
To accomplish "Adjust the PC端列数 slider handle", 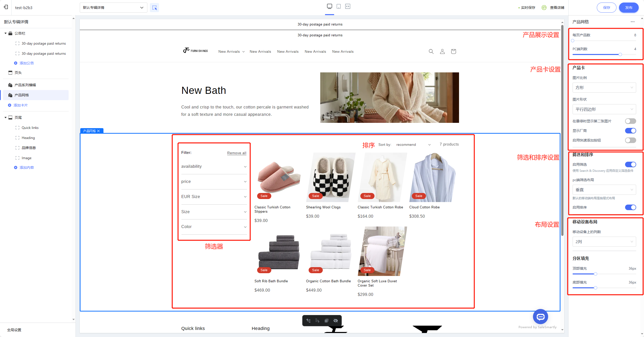I will [x=620, y=54].
